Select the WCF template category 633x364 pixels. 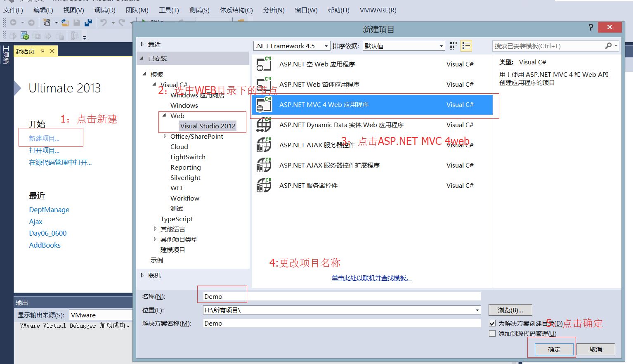pos(177,188)
